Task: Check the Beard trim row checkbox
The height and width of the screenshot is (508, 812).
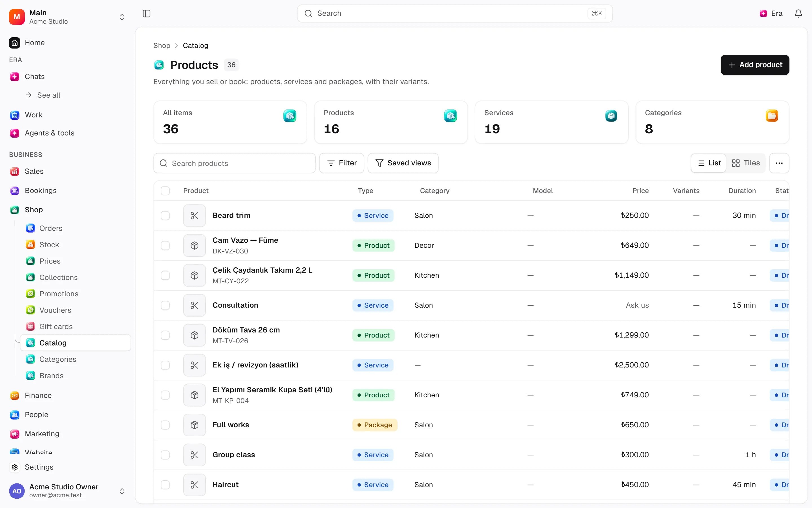Action: click(x=165, y=216)
